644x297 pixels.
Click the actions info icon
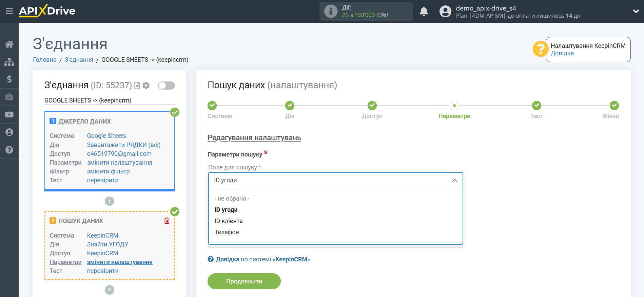[x=331, y=12]
